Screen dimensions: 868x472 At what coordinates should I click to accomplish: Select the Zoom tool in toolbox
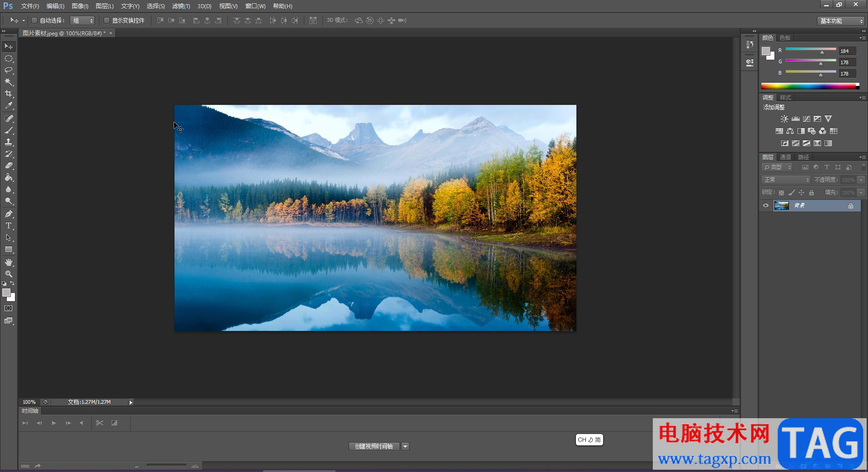pyautogui.click(x=9, y=274)
